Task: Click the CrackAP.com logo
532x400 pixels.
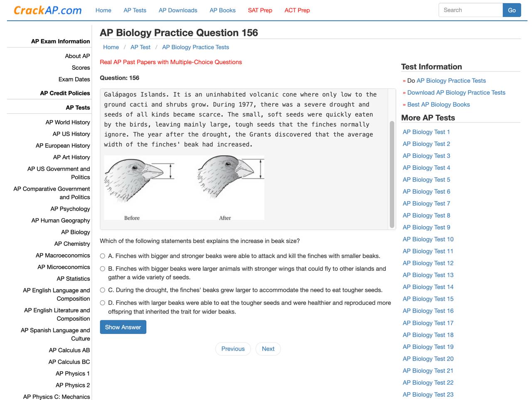Action: [x=48, y=10]
